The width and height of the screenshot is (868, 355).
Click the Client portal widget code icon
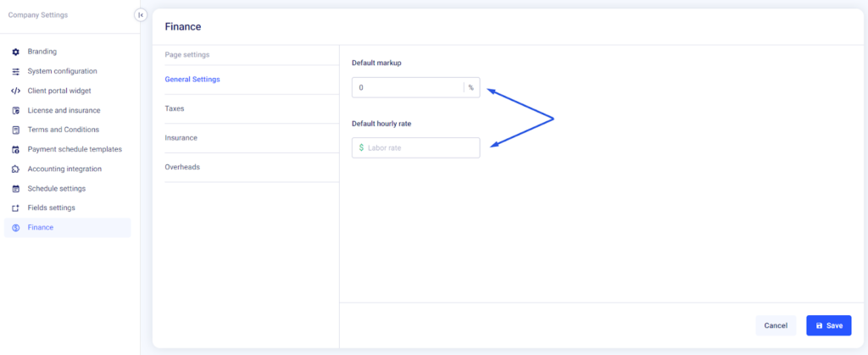coord(15,91)
